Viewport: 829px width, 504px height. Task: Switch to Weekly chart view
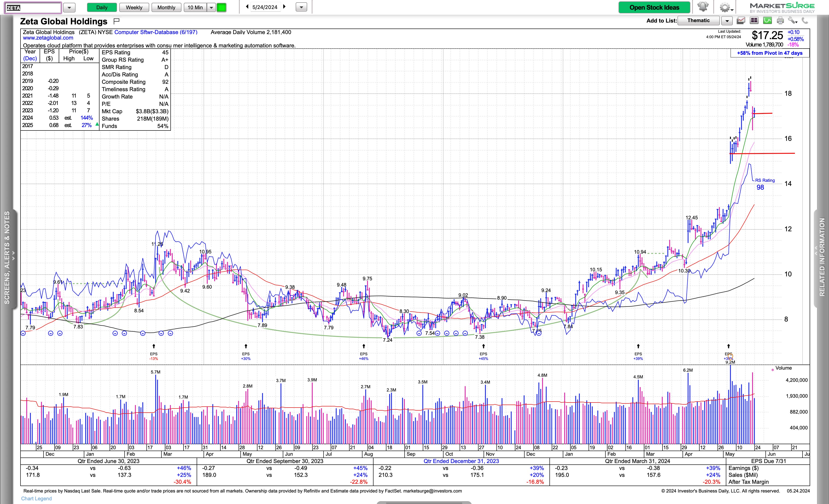(134, 7)
